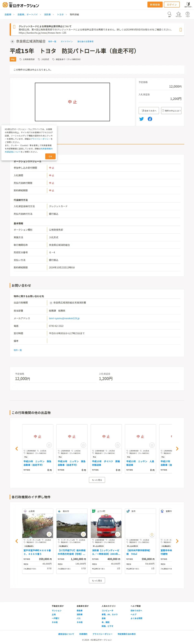Open the 平成15年 ニッサン 人員搬送車 title
194x644 pixels.
(140, 463)
